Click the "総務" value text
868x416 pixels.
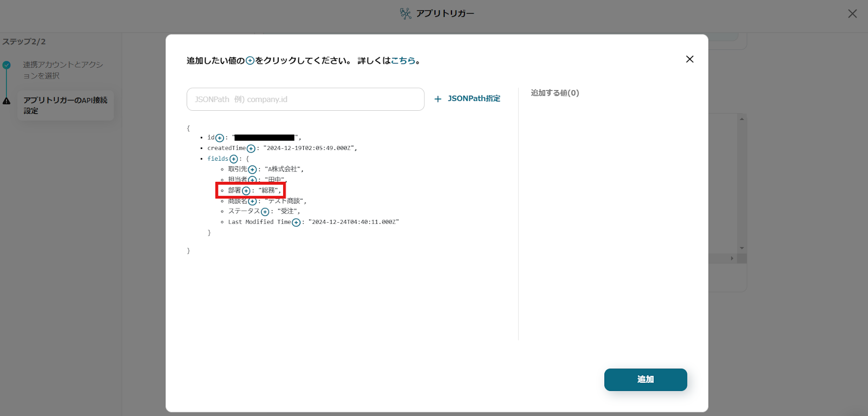[269, 191]
